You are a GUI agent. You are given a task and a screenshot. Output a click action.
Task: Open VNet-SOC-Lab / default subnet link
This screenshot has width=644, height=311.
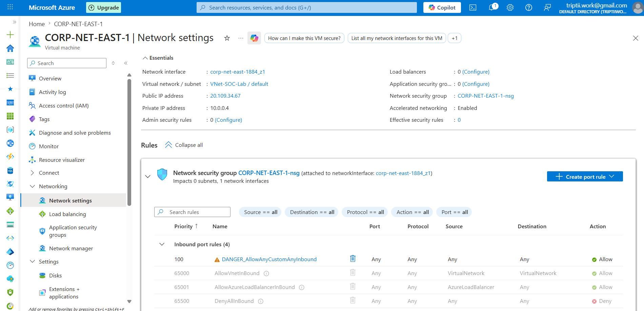pyautogui.click(x=239, y=84)
